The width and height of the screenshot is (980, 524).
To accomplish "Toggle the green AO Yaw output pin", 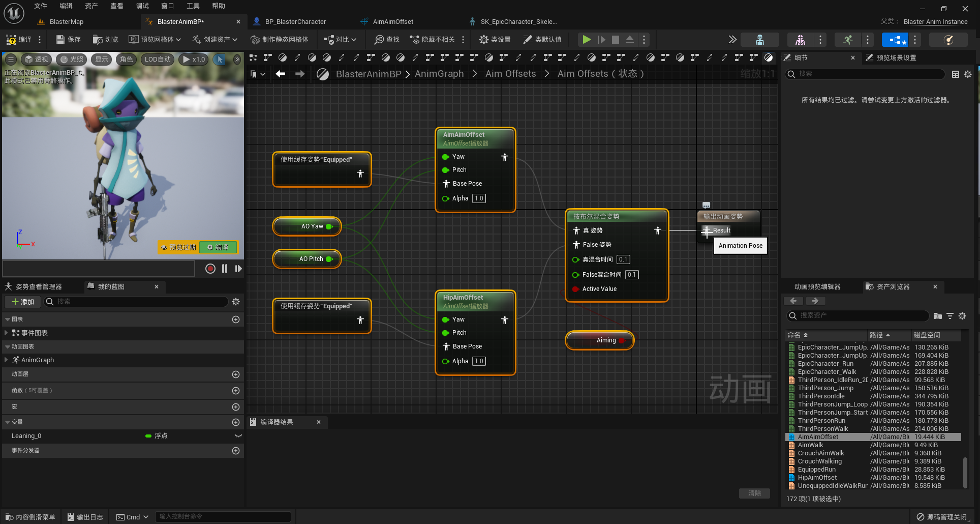I will pyautogui.click(x=329, y=226).
